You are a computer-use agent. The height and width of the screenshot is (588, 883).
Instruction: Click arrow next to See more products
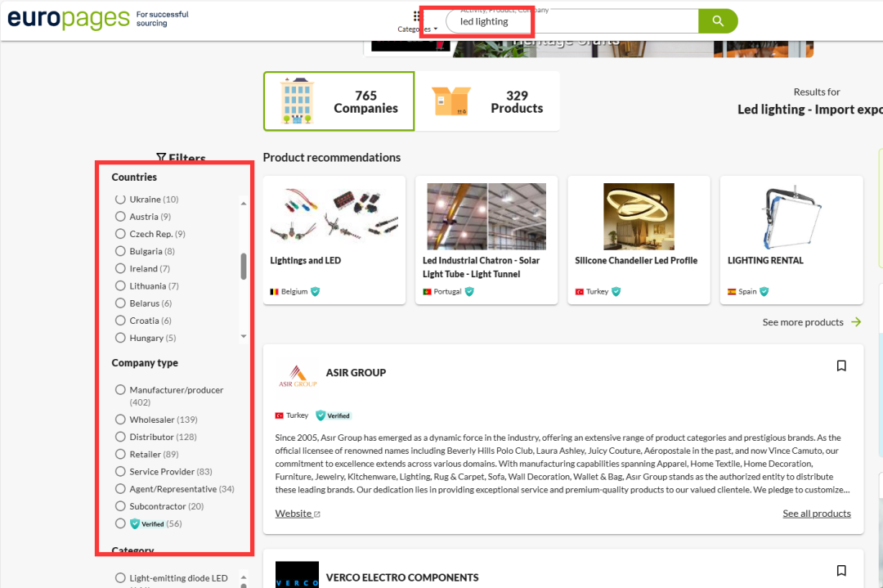click(856, 321)
